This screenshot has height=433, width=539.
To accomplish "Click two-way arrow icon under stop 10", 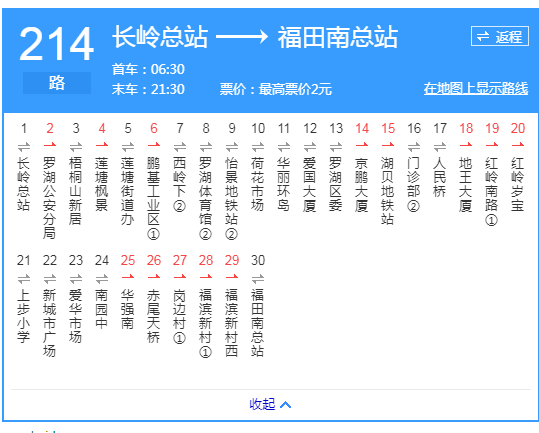I will click(258, 147).
